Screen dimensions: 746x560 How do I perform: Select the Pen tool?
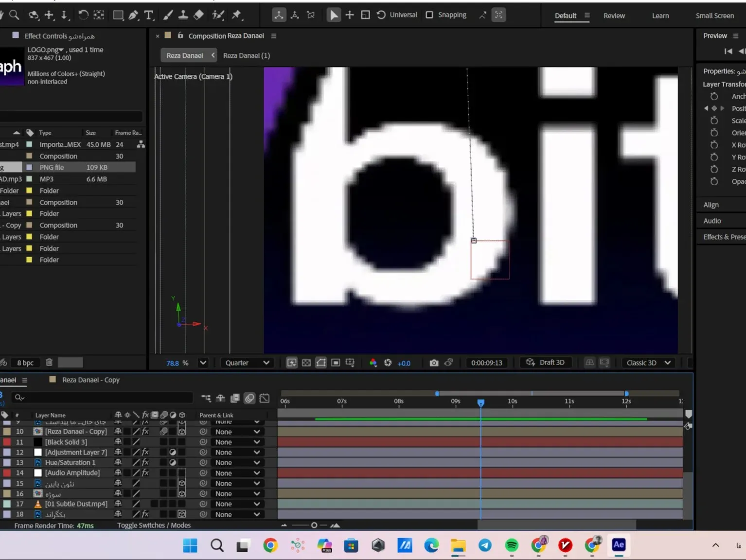[134, 15]
